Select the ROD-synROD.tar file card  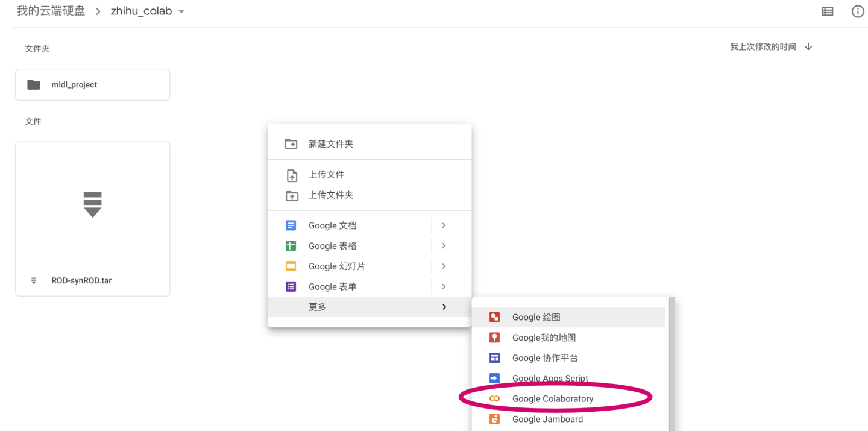pyautogui.click(x=92, y=218)
